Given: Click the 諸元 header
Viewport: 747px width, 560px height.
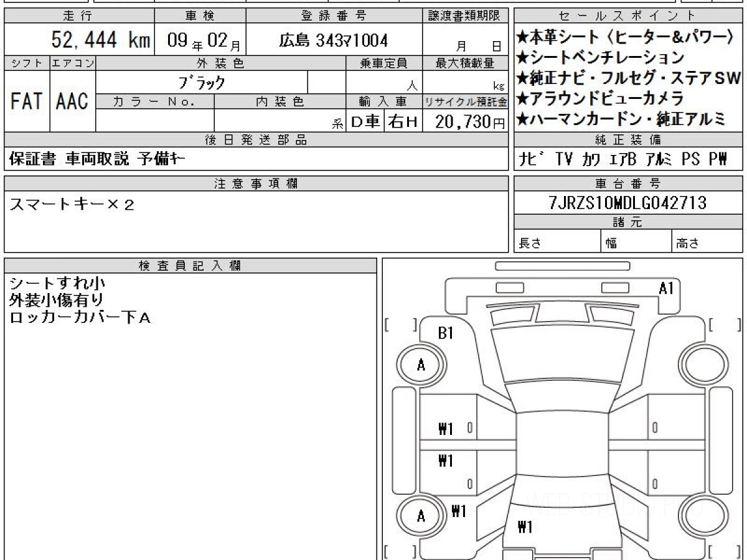Looking at the screenshot, I should point(628,222).
